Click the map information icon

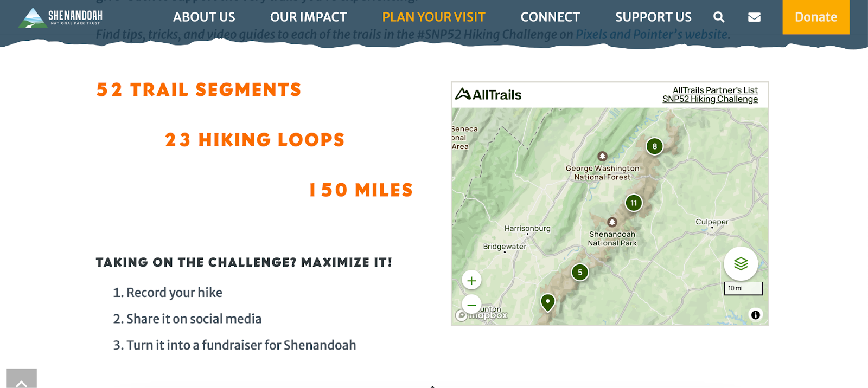756,314
